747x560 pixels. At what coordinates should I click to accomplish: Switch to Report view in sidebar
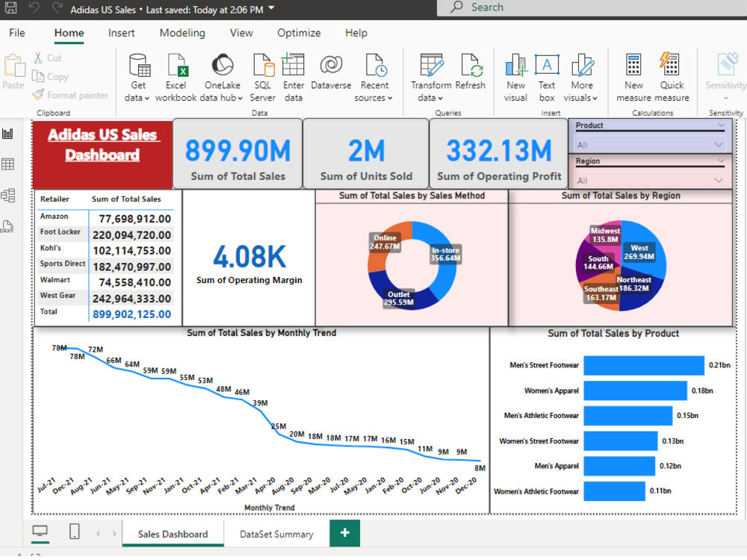[x=8, y=134]
